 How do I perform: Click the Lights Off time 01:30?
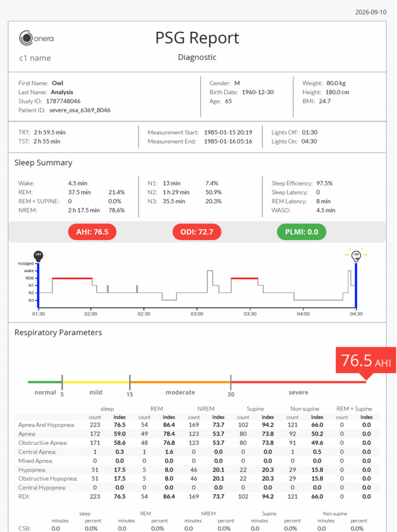click(x=309, y=132)
